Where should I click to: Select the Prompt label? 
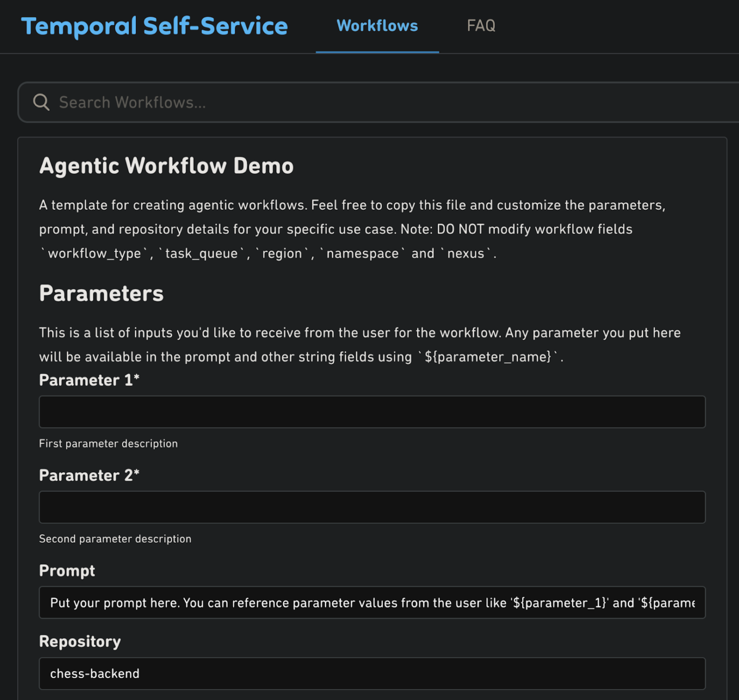pyautogui.click(x=67, y=571)
